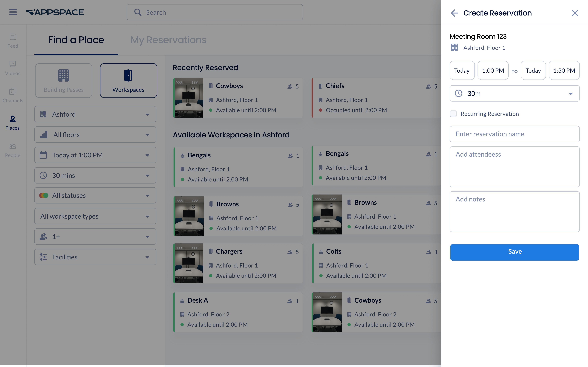
Task: Select the Workspaces tile
Action: [128, 81]
